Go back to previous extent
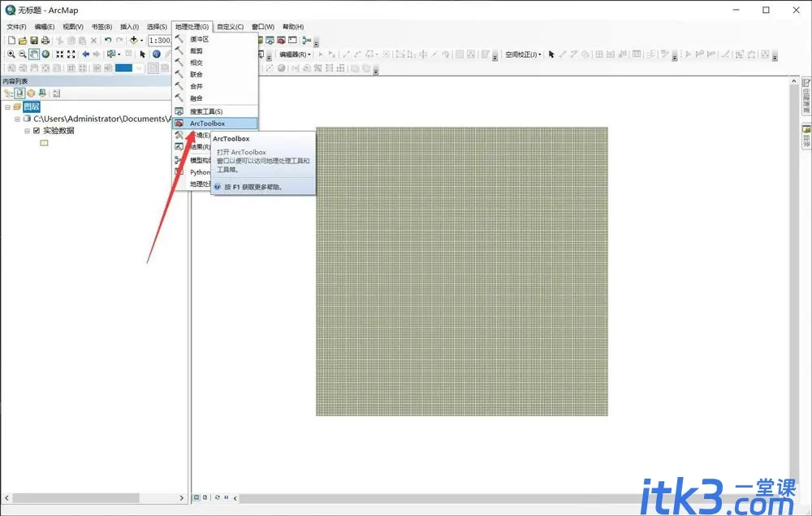 click(85, 54)
